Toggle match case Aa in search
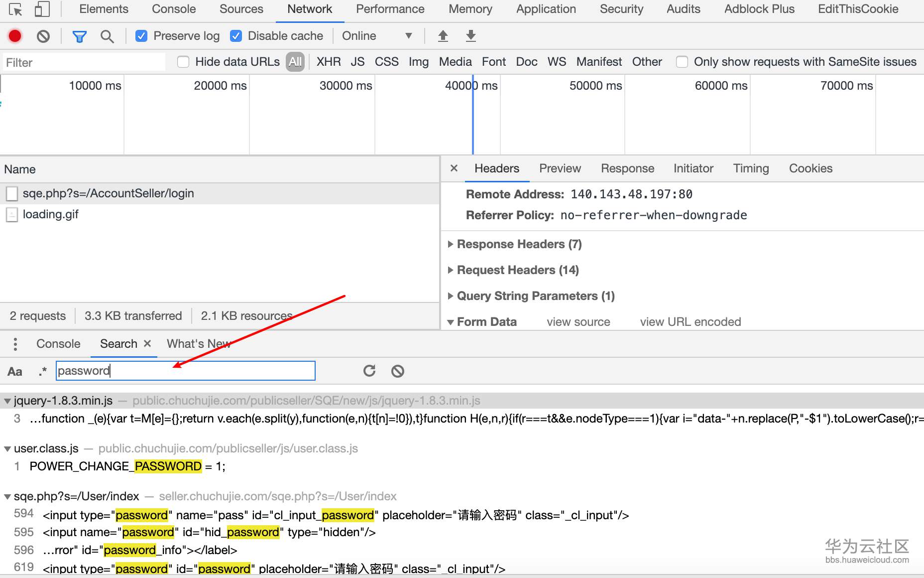The height and width of the screenshot is (578, 924). pyautogui.click(x=15, y=371)
